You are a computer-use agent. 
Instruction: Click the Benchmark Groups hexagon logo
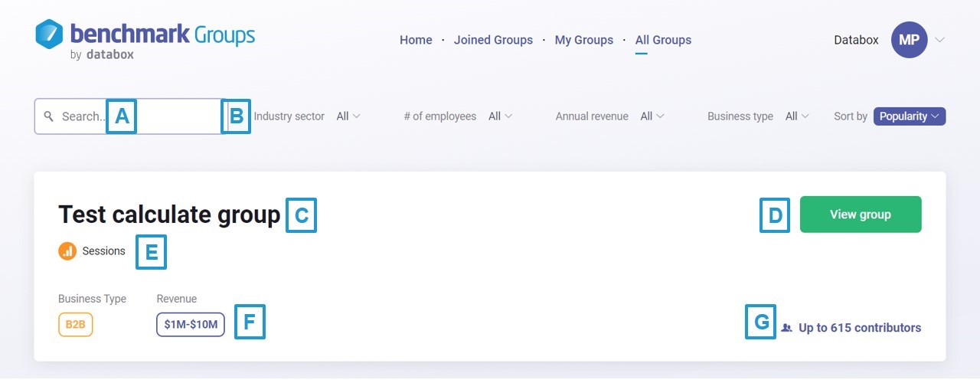(49, 34)
